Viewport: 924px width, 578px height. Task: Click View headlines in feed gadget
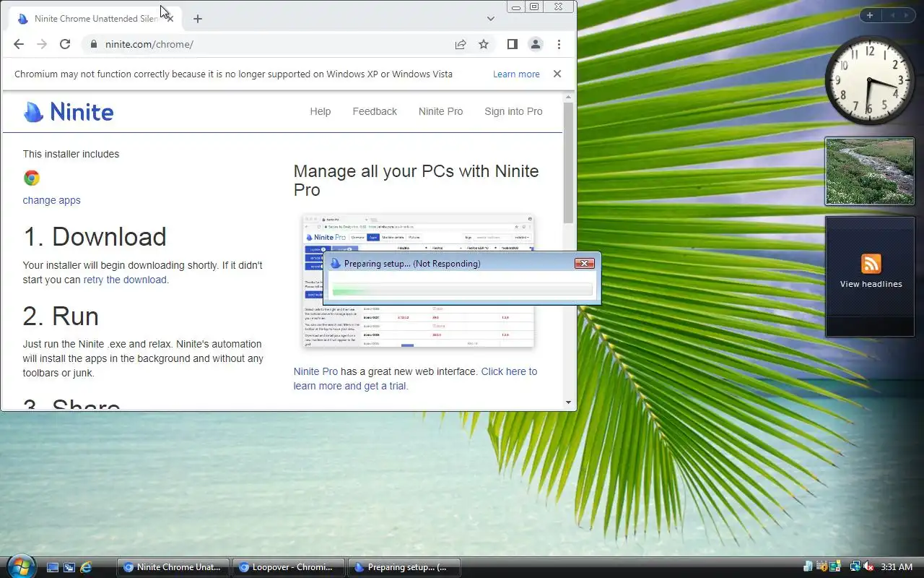click(871, 284)
